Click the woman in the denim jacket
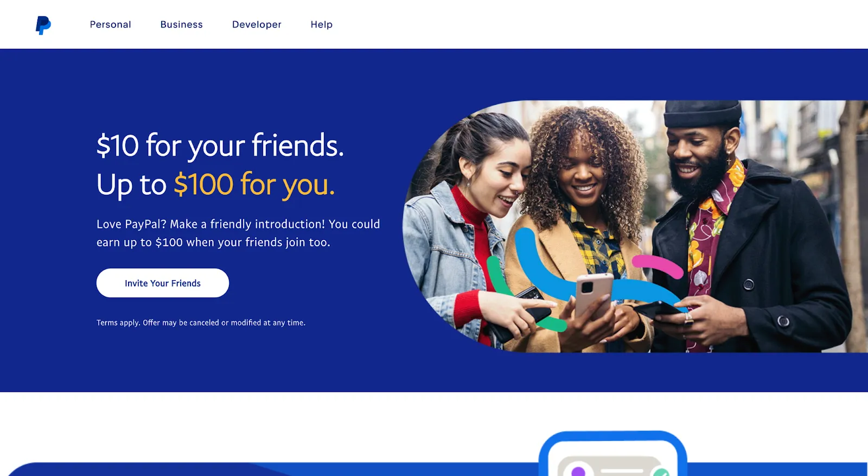This screenshot has width=868, height=476. 472,228
